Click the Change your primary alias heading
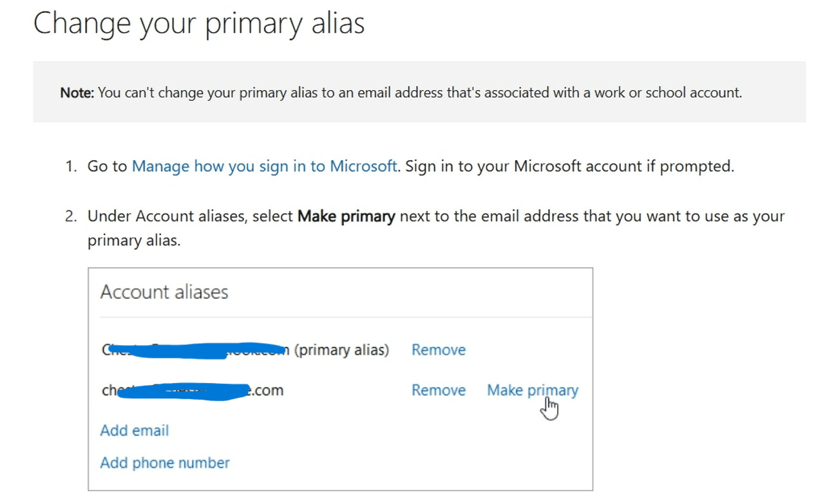Image resolution: width=818 pixels, height=504 pixels. (200, 23)
